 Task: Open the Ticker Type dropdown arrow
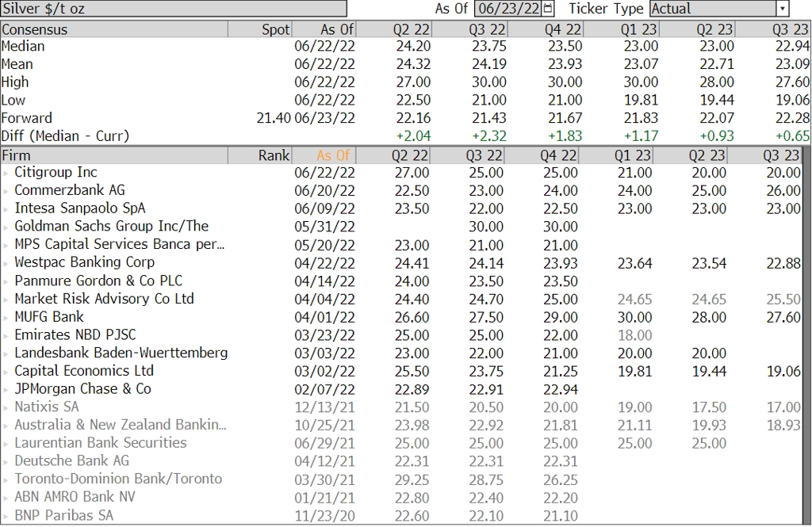783,8
